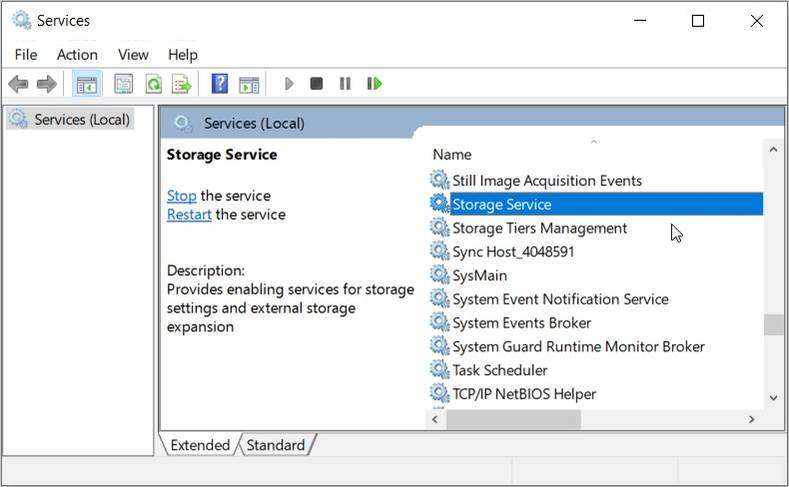This screenshot has height=487, width=789.
Task: Click the Restart Service green button
Action: coord(374,84)
